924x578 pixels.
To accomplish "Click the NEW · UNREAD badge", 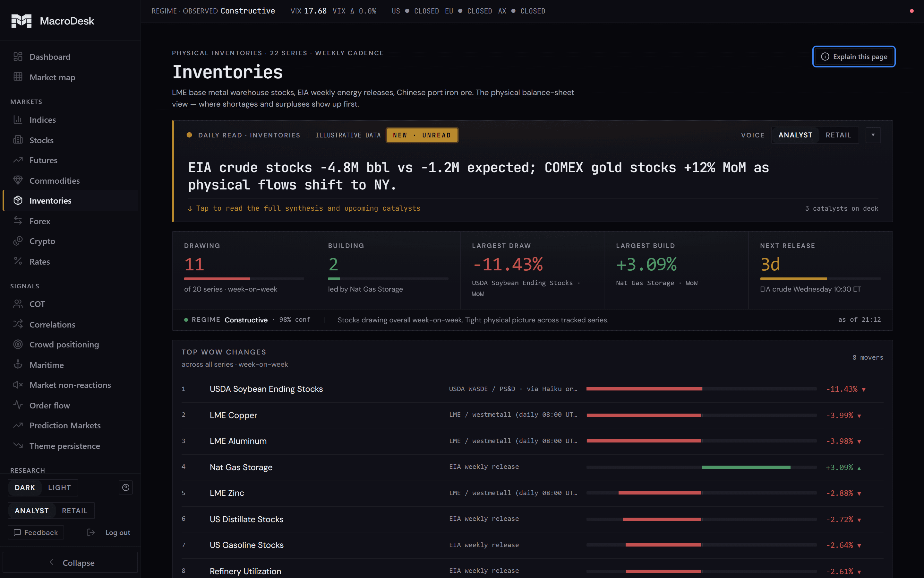I will point(422,135).
